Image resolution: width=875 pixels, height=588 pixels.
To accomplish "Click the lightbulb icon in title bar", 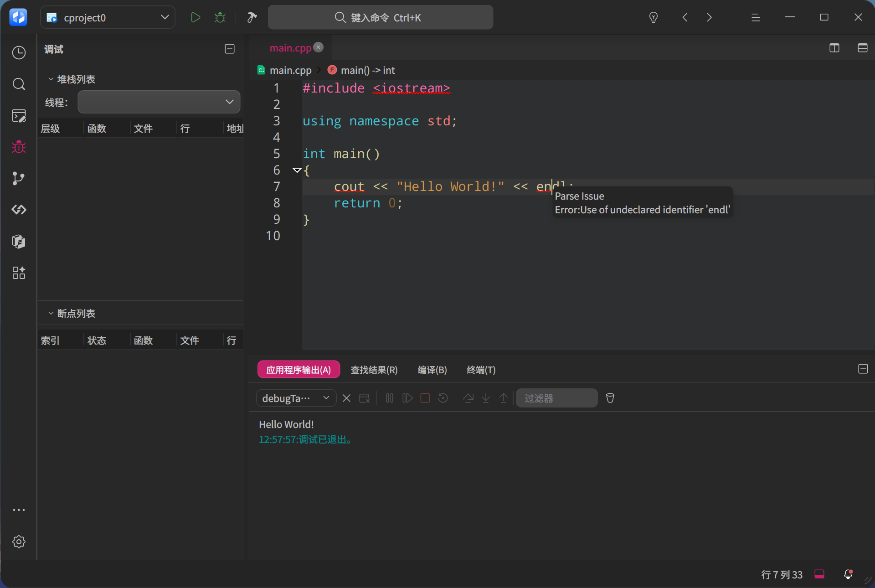I will pyautogui.click(x=654, y=18).
